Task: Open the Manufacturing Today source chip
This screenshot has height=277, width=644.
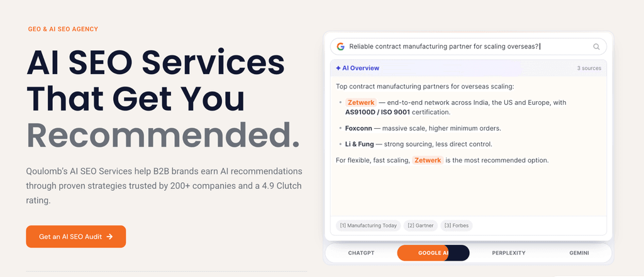Action: click(369, 225)
